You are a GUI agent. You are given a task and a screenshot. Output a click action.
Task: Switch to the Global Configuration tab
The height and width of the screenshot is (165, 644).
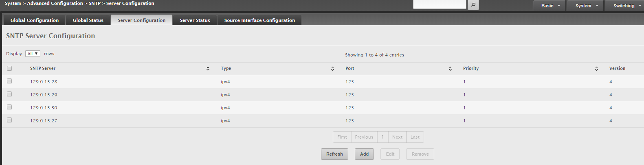point(35,20)
